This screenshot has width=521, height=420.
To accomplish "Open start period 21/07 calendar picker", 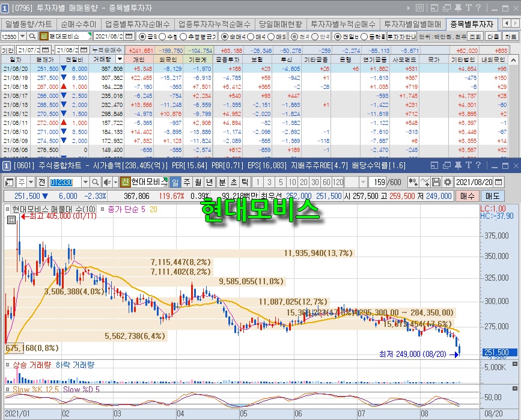I will coord(46,50).
